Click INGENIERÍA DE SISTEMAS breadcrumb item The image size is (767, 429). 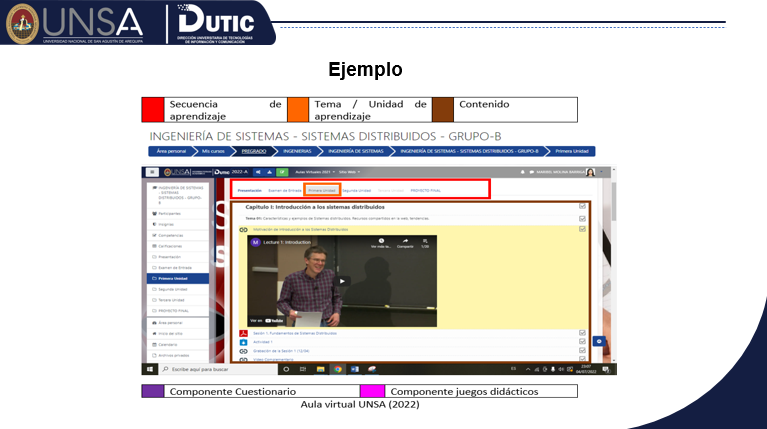tap(356, 151)
